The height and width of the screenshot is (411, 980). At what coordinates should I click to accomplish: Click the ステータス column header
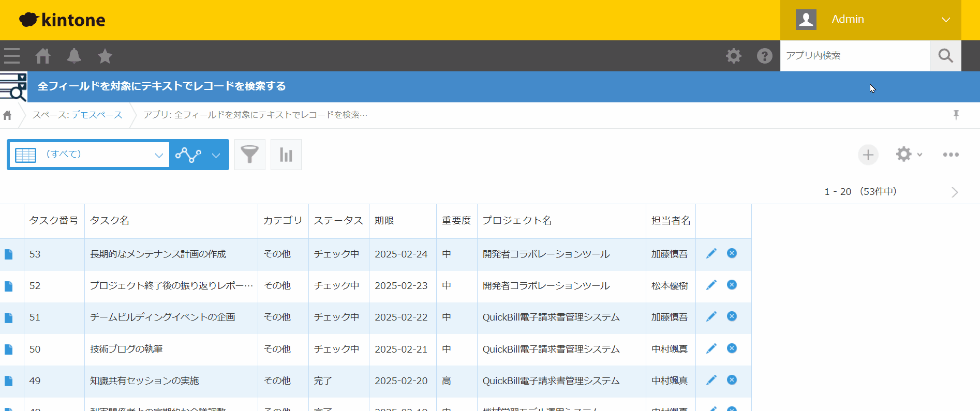pyautogui.click(x=338, y=221)
